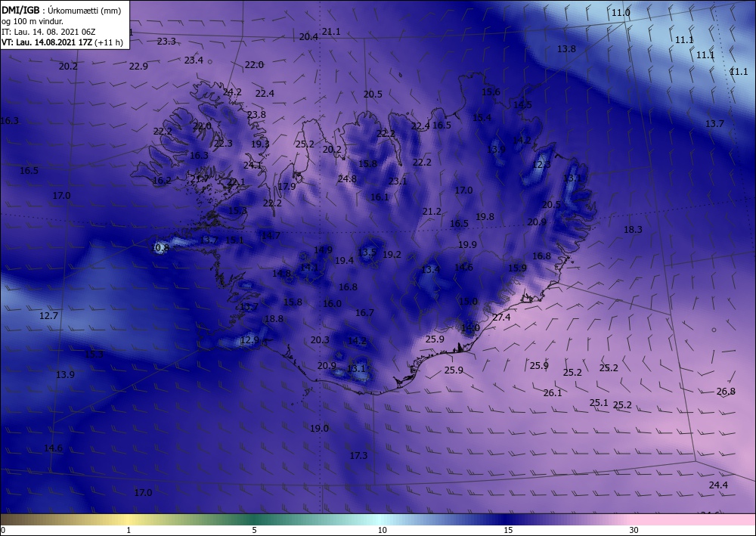Click the 24.4 value in the bottom-right corner
The height and width of the screenshot is (536, 756).
(x=718, y=485)
